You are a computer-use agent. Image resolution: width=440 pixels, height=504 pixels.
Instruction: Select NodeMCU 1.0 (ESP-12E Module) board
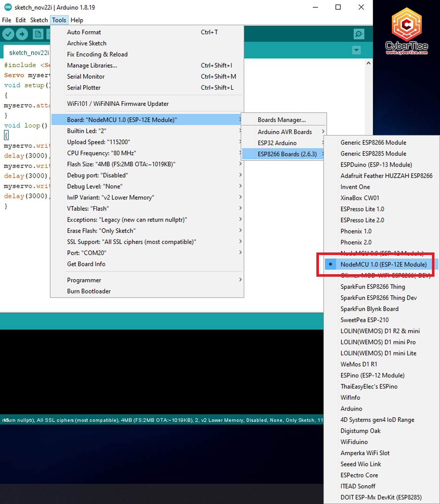(x=383, y=264)
